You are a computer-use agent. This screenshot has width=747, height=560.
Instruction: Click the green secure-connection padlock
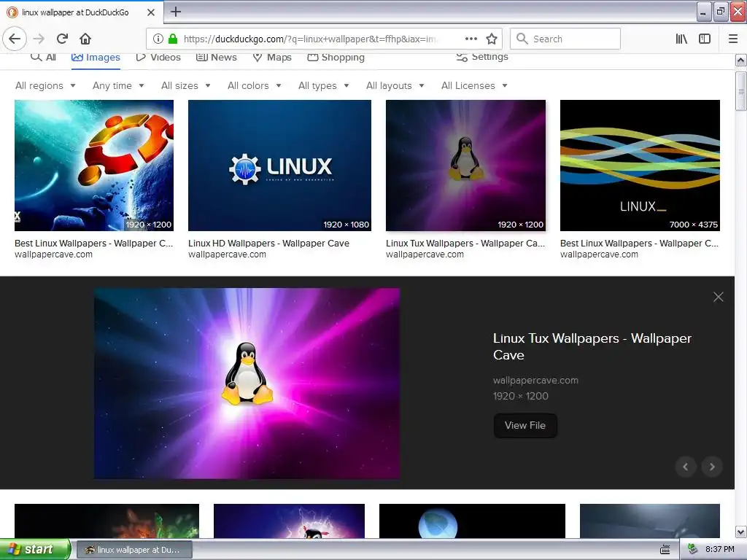[x=173, y=39]
